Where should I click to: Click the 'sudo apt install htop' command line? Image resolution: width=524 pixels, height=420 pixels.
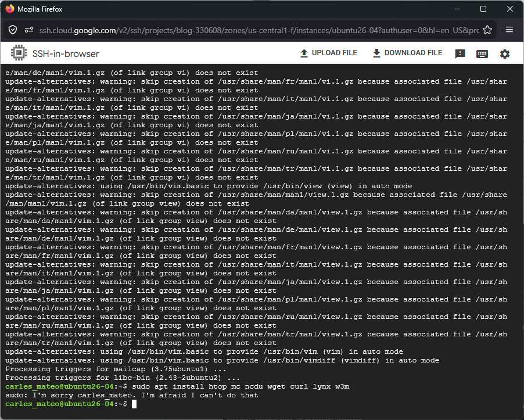pyautogui.click(x=241, y=387)
